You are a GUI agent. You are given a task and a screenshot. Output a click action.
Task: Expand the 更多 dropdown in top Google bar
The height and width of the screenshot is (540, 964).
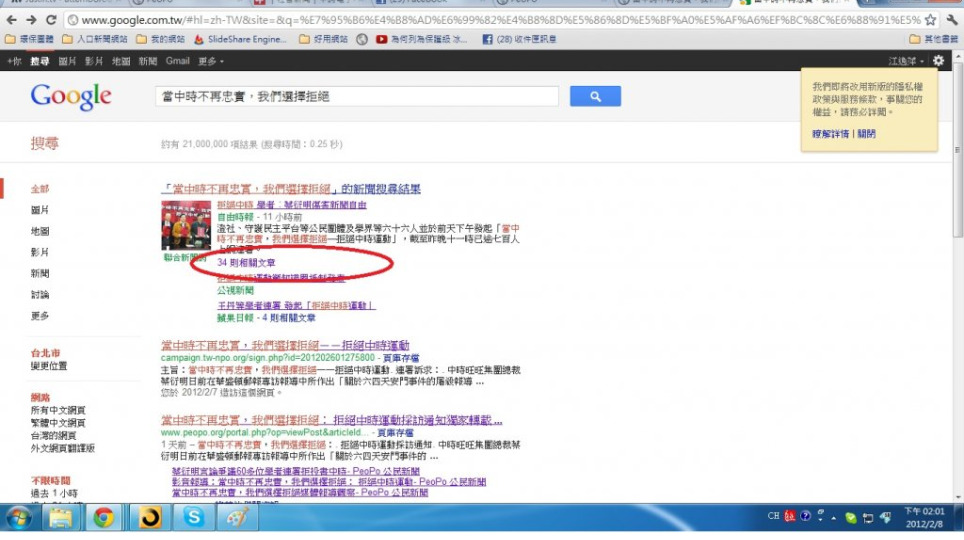(211, 61)
